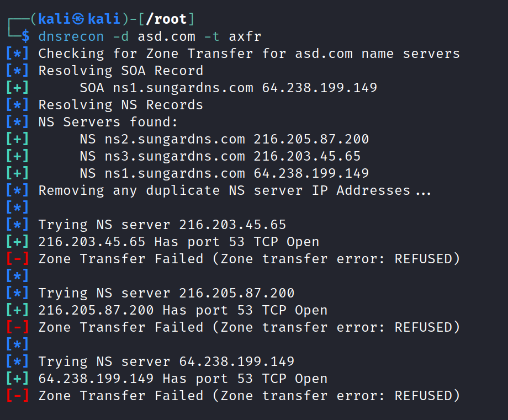Click the [+] marker beside ns2.sungardns.com
This screenshot has height=420, width=508.
tap(17, 139)
